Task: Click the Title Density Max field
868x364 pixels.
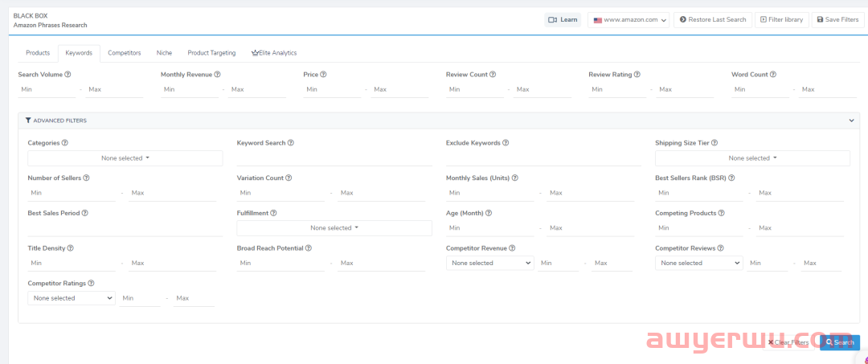Action: coord(172,264)
